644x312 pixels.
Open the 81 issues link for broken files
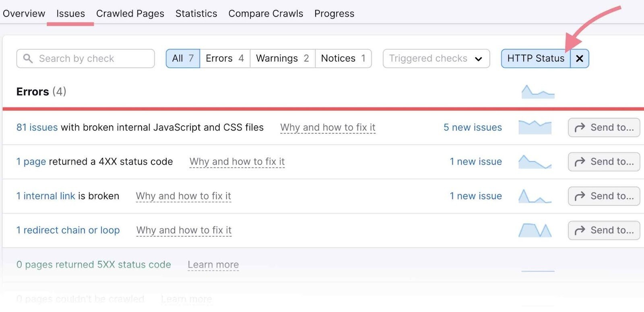coord(37,127)
